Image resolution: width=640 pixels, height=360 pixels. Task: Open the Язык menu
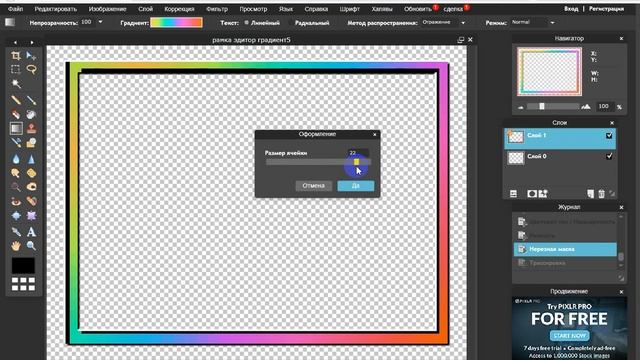286,9
